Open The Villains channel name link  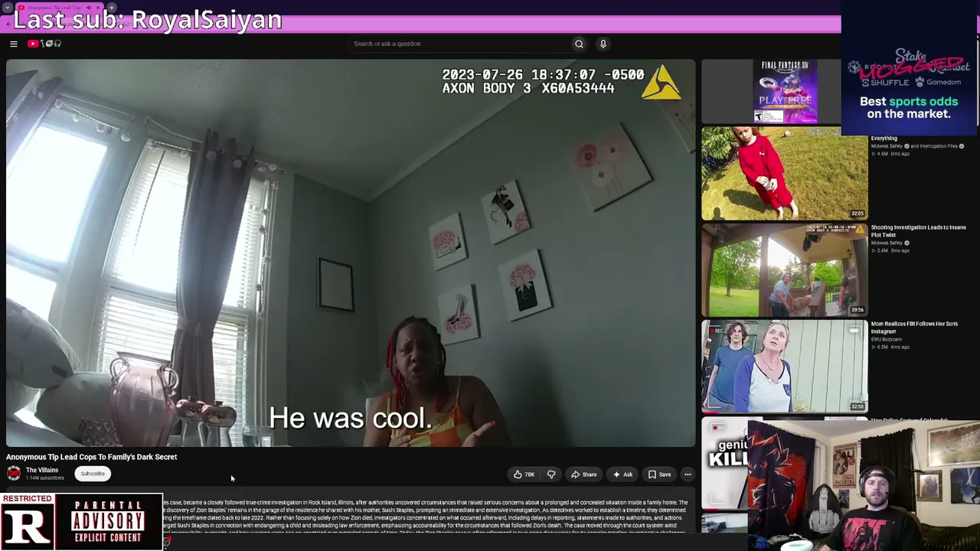click(42, 470)
